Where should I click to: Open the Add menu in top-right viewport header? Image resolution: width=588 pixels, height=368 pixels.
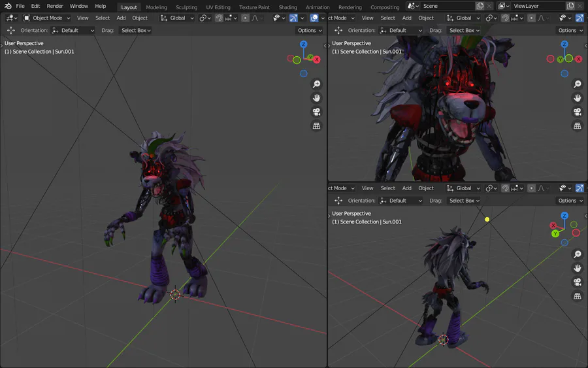click(406, 18)
